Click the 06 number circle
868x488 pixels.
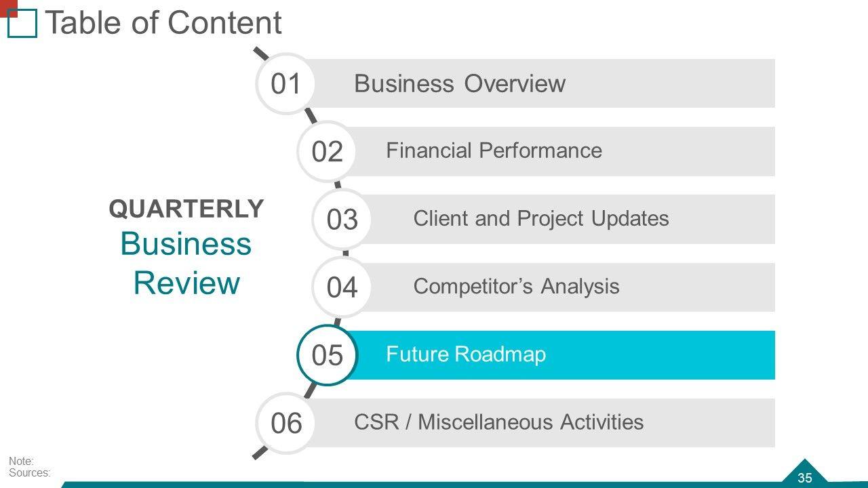click(285, 423)
